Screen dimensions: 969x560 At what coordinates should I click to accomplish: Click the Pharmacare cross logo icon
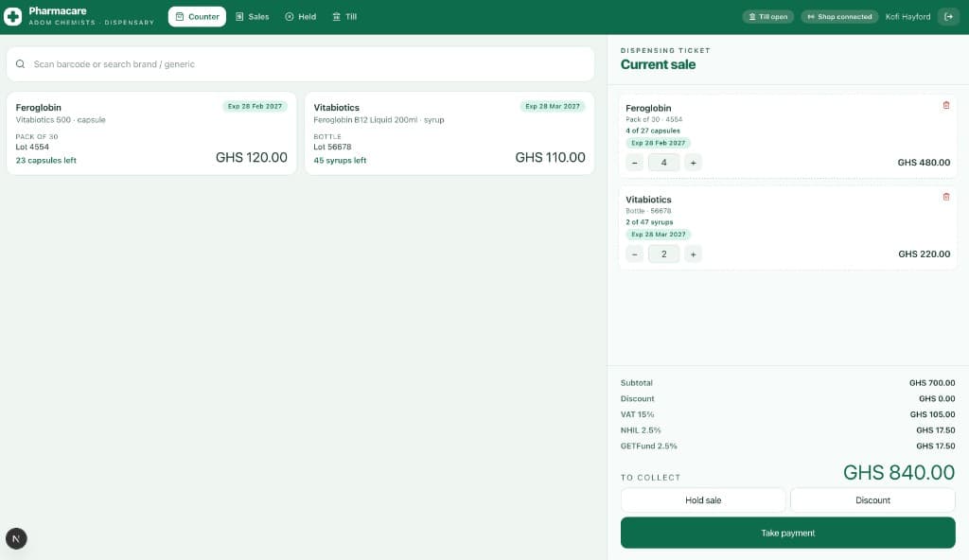pos(12,17)
